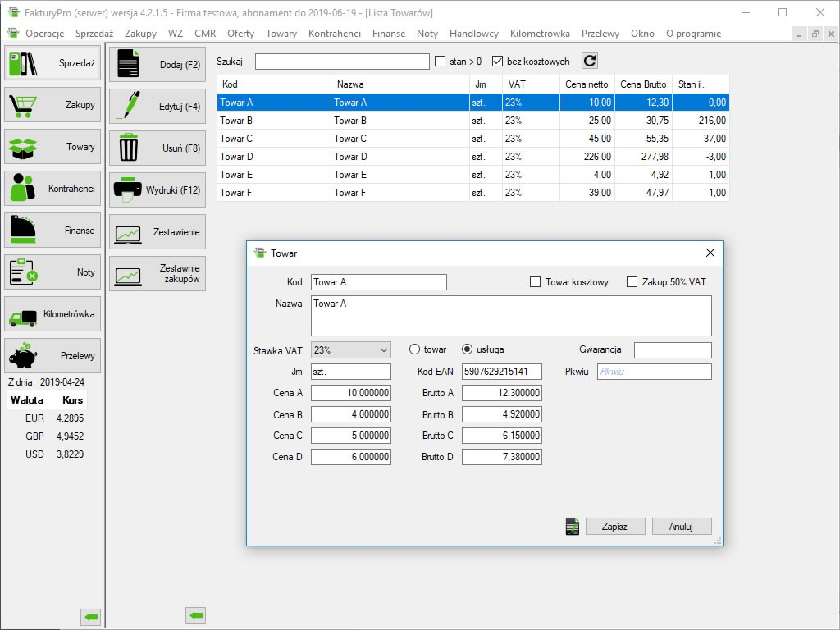
Task: Open the Finanse menu in menu bar
Action: [388, 34]
